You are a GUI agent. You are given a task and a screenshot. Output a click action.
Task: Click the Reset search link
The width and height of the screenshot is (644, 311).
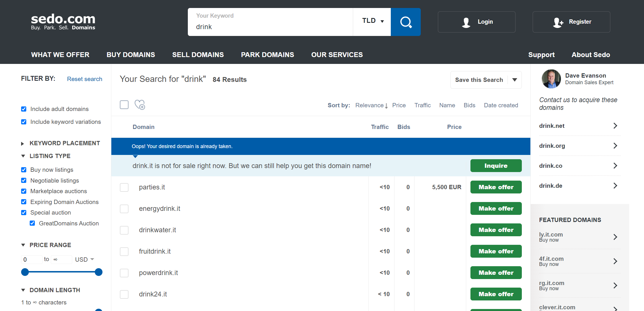click(84, 79)
